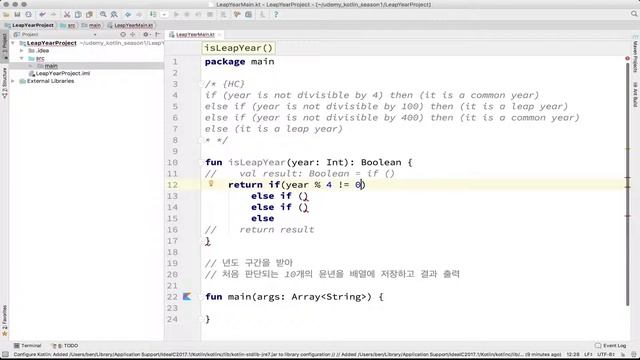Click the red error indicator atop the scrollbar
Viewport: 640px width, 360px height.
627,58
